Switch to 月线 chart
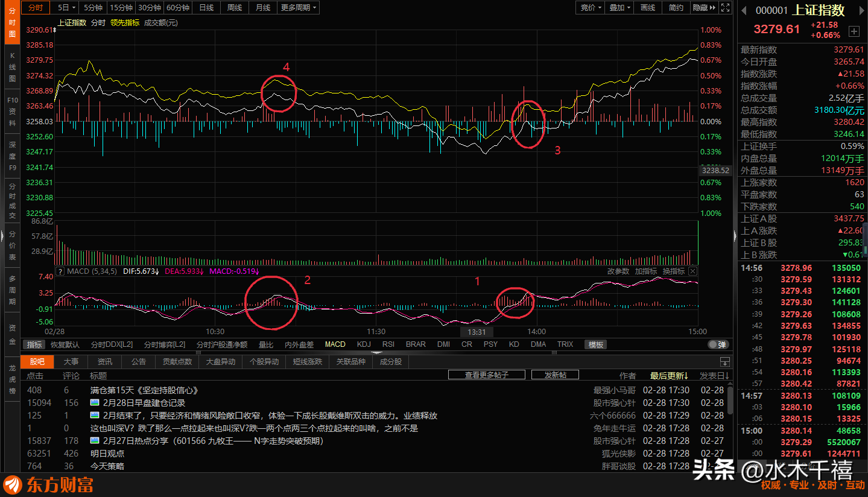 coord(263,8)
